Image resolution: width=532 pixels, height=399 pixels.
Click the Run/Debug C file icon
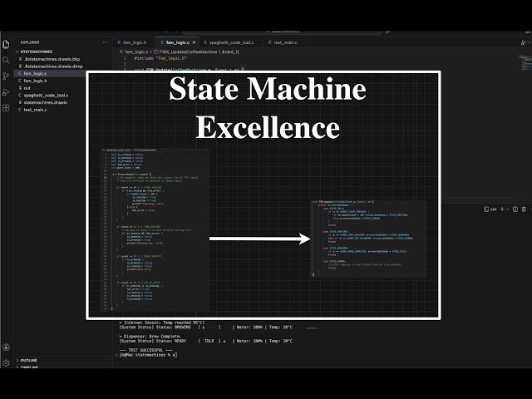point(523,42)
